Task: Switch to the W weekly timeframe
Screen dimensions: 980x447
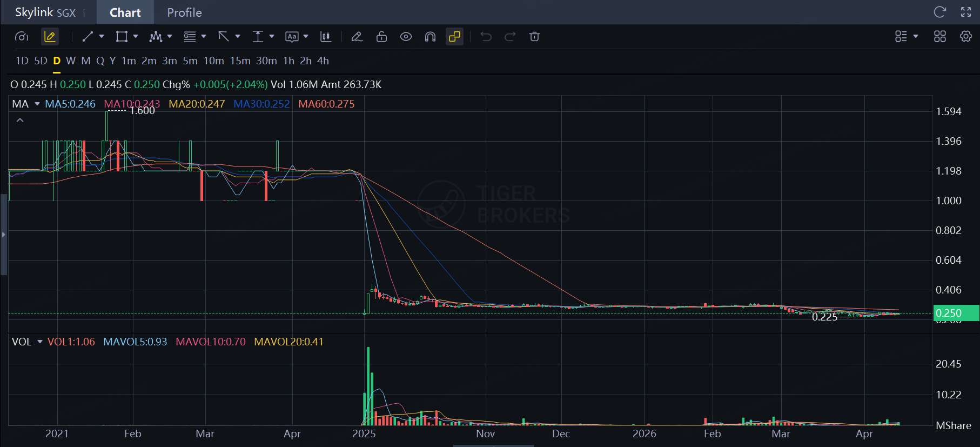Action: pos(71,61)
